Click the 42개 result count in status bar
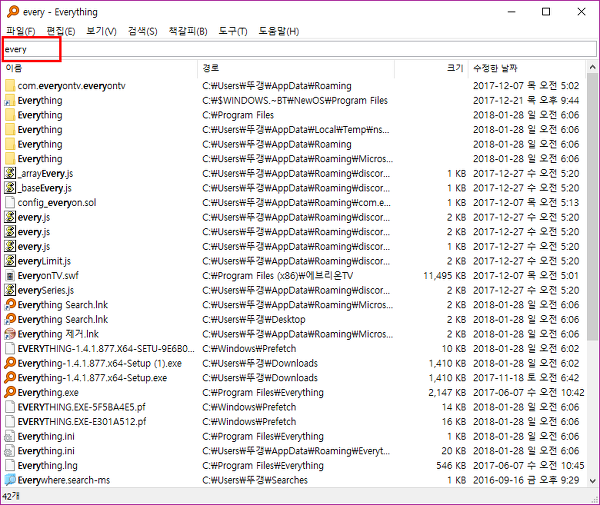Viewport: 600px width, 505px height. [x=10, y=496]
